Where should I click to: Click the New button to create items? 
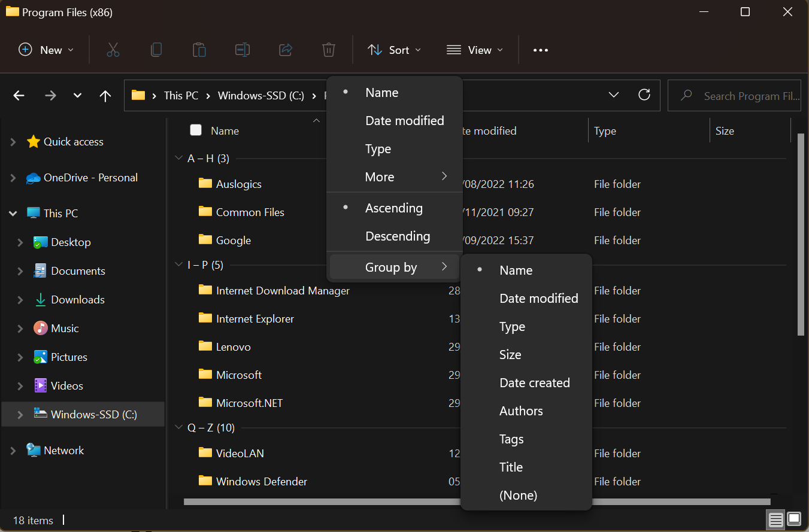45,50
